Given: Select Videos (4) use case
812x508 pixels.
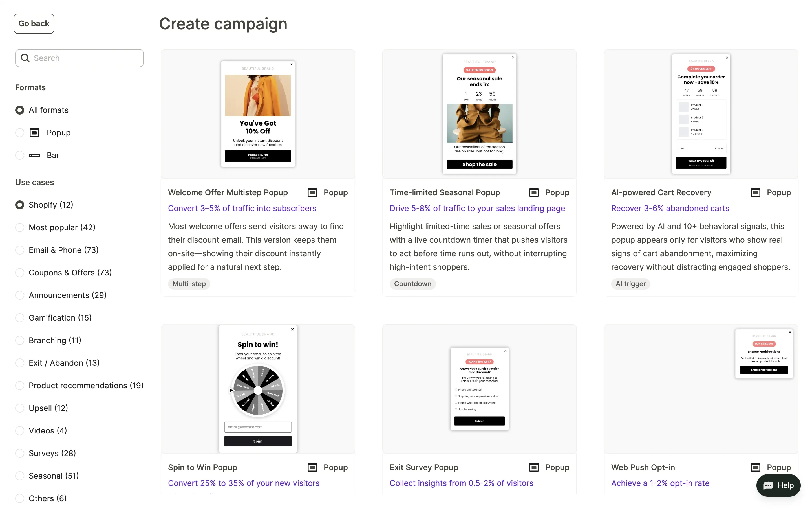Looking at the screenshot, I should (20, 431).
